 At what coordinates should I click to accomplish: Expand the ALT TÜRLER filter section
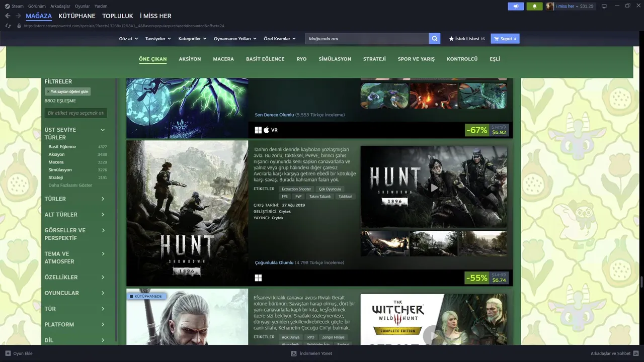coord(75,215)
